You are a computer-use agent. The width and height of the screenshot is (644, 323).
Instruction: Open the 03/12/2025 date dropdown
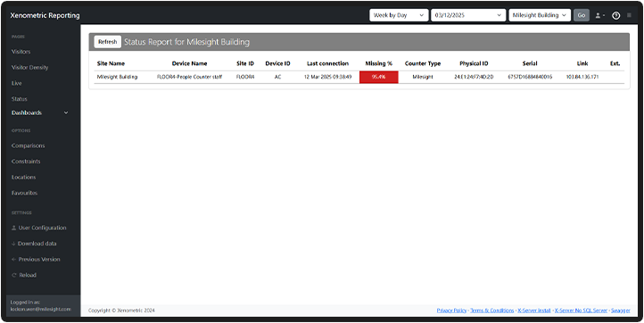(x=468, y=15)
